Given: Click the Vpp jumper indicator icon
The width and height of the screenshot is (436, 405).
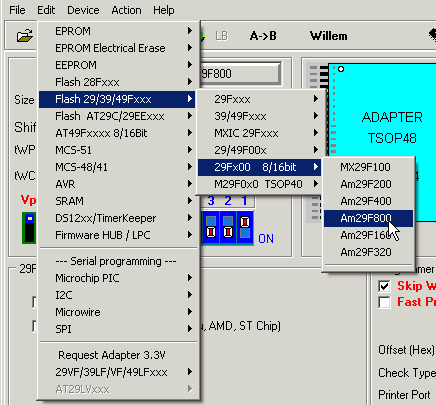Looking at the screenshot, I should tap(29, 228).
